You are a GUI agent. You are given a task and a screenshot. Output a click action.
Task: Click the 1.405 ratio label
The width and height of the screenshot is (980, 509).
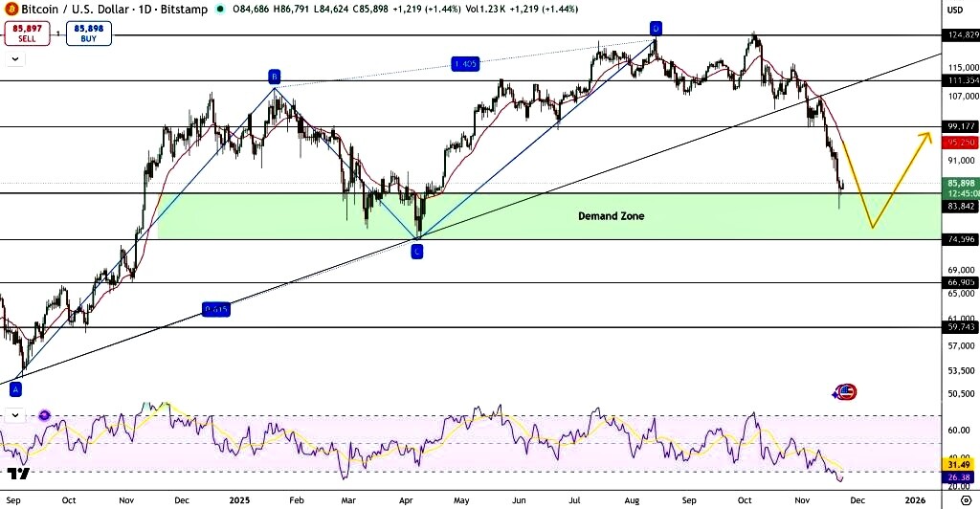point(465,64)
